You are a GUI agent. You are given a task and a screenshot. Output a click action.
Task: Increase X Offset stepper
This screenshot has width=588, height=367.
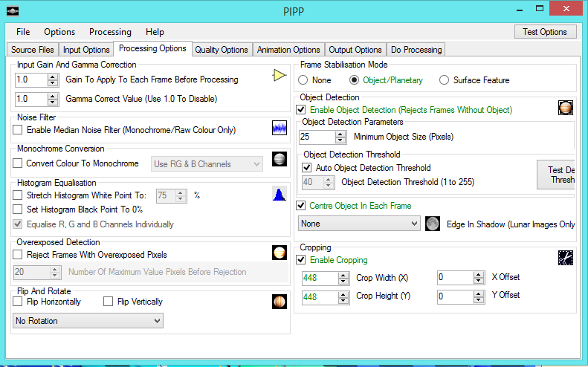pyautogui.click(x=479, y=275)
